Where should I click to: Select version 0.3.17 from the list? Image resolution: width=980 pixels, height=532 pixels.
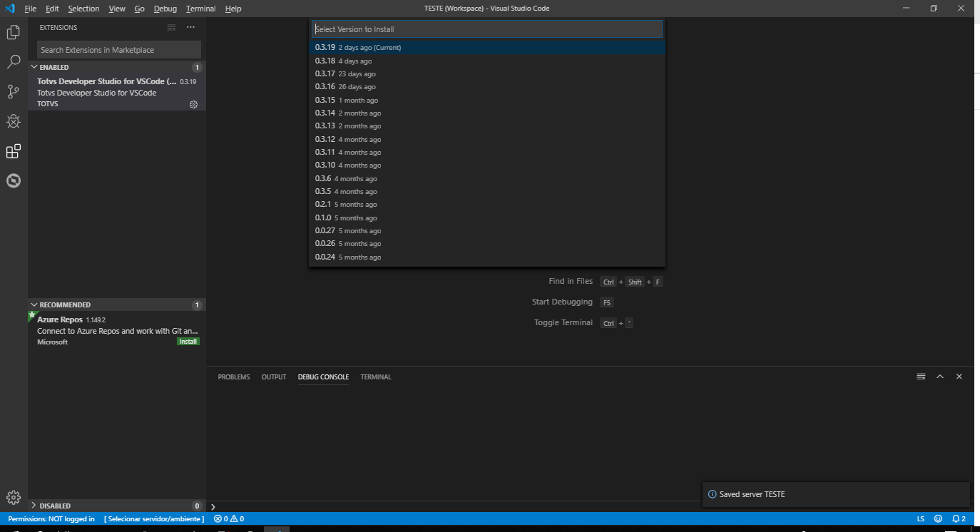(x=487, y=73)
